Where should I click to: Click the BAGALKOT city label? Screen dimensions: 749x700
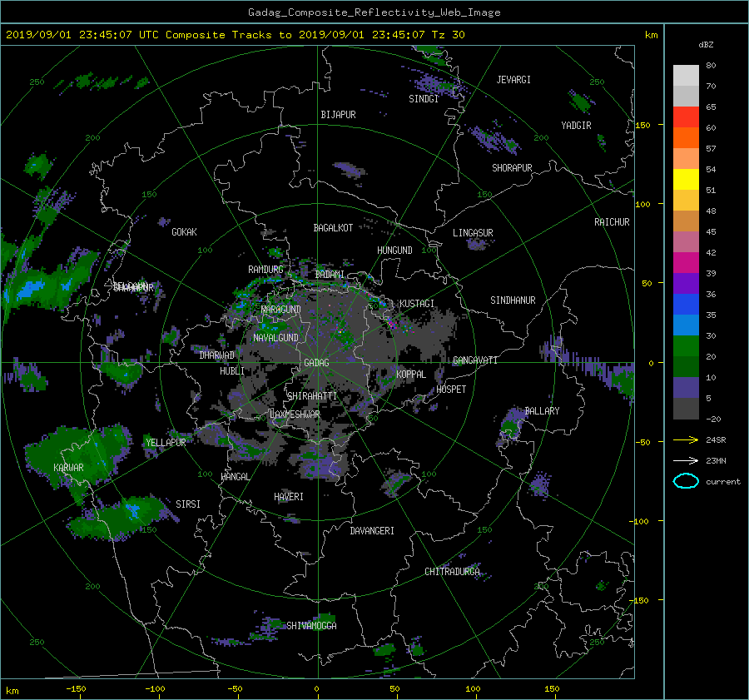(333, 228)
